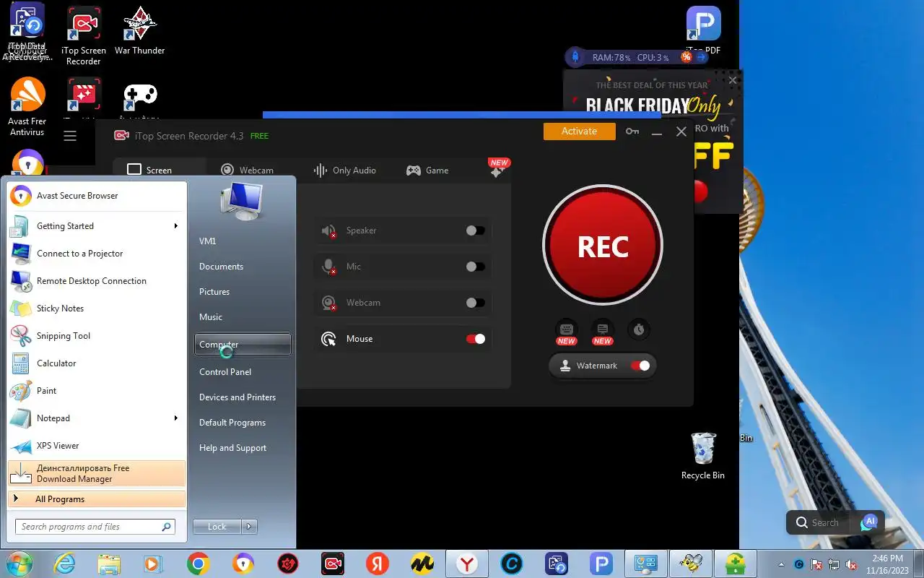The image size is (924, 578).
Task: Open Sticky Notes from Start menu
Action: [x=97, y=309]
